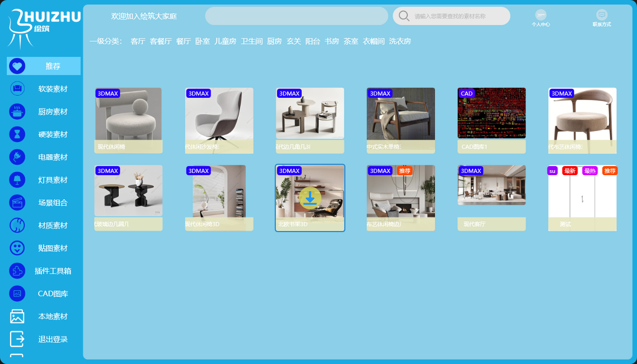The width and height of the screenshot is (637, 364).
Task: Choose the 儿童房 category
Action: pyautogui.click(x=225, y=41)
